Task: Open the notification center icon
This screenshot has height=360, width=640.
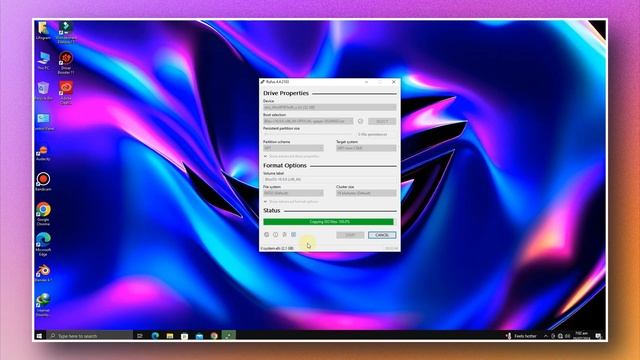Action: click(x=598, y=336)
